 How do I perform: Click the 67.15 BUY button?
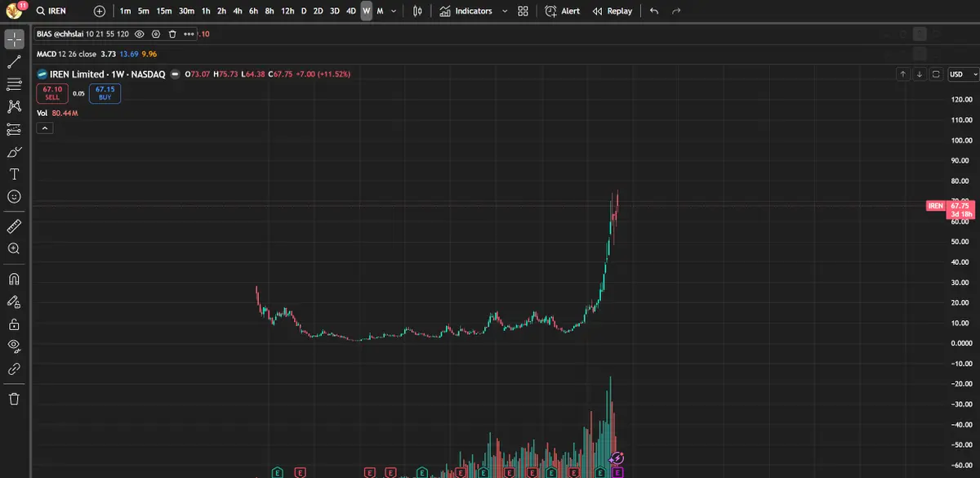point(105,93)
